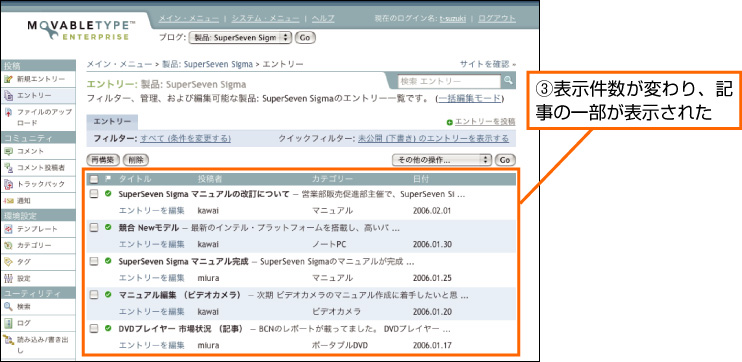
Task: Click green status icon for マニュアル編集 (ビデオカメラ) entry
Action: pos(107,294)
